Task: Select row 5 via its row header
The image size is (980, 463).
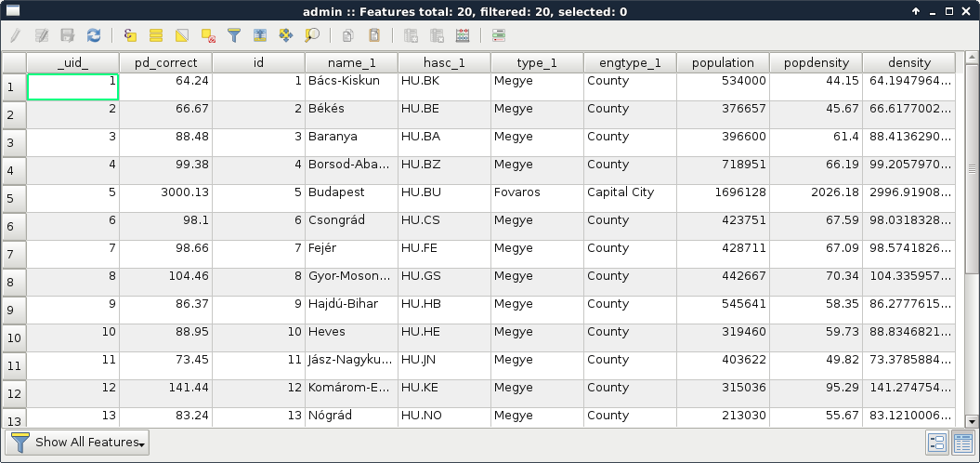Action: (x=14, y=198)
